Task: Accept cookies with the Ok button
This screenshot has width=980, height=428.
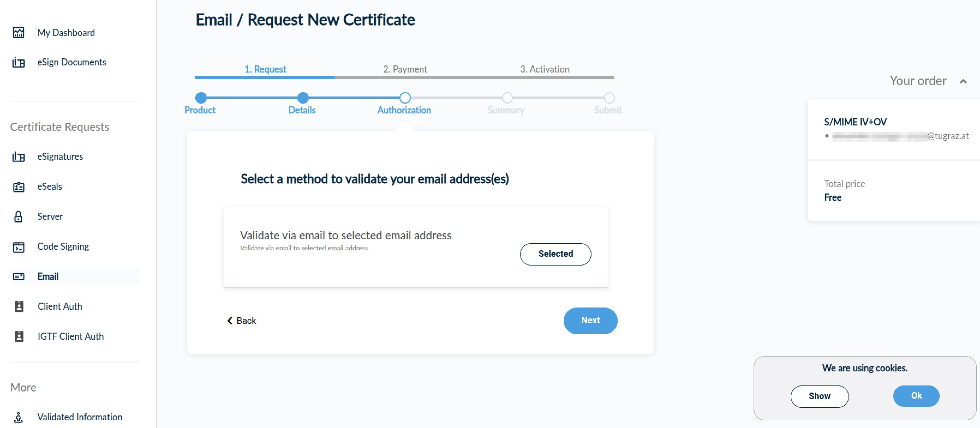Action: point(916,396)
